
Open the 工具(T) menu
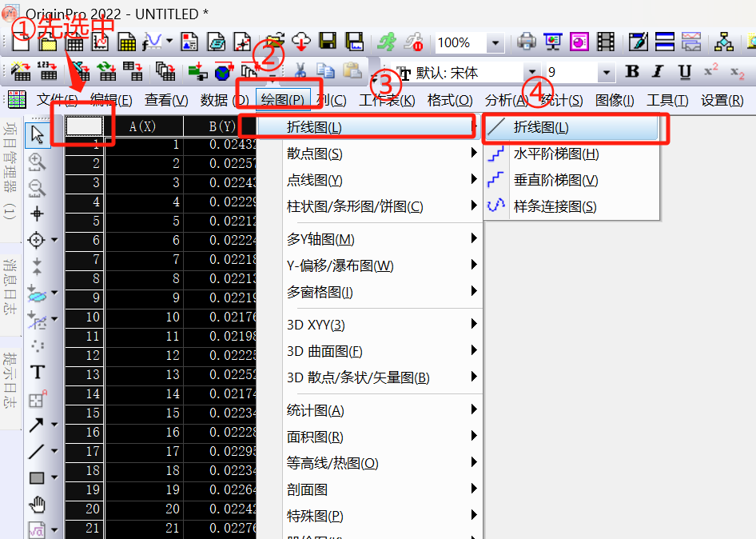(x=667, y=100)
